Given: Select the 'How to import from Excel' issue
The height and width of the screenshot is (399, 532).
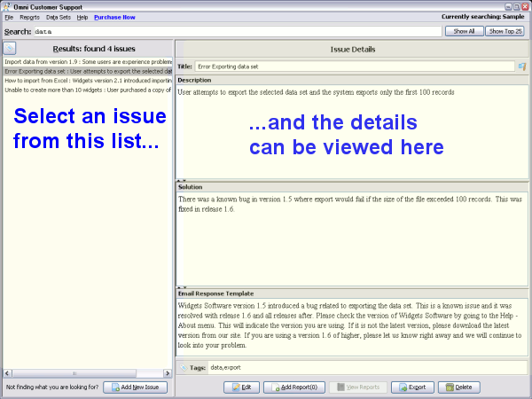Looking at the screenshot, I should click(88, 81).
